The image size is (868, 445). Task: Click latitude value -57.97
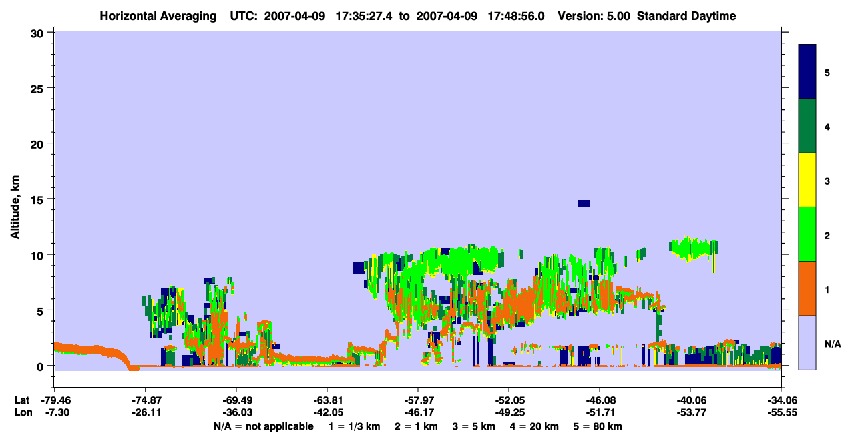pos(417,400)
